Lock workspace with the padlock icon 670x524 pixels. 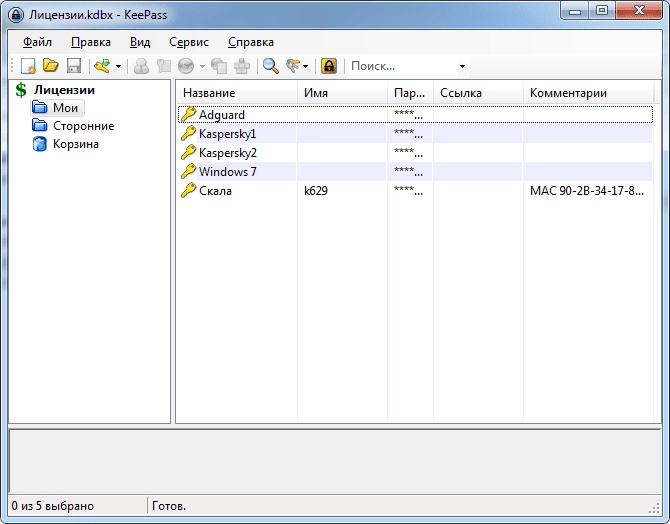click(x=329, y=66)
